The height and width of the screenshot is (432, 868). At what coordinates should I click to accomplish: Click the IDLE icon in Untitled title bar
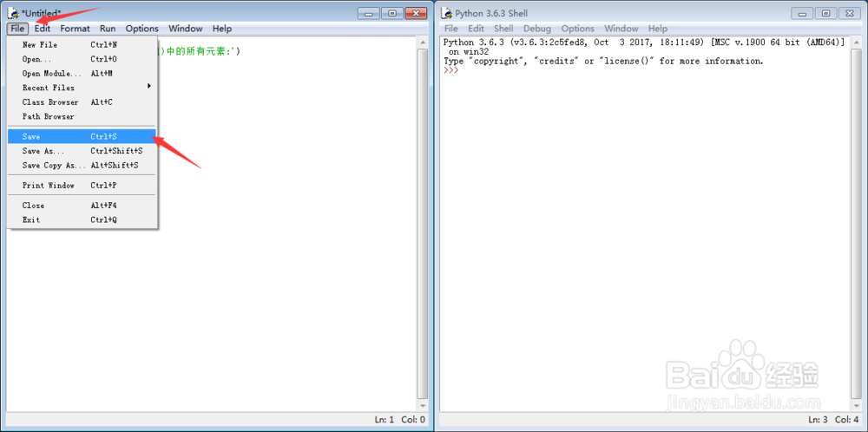coord(13,13)
